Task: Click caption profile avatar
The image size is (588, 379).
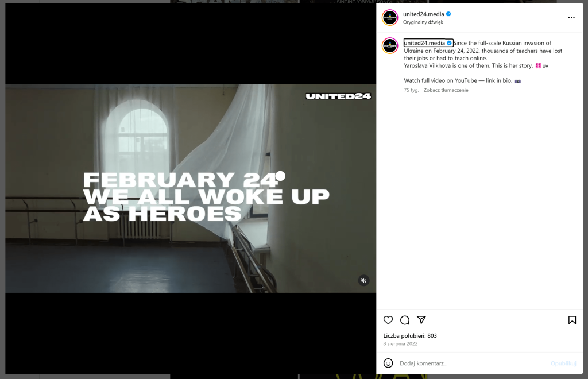Action: click(390, 46)
